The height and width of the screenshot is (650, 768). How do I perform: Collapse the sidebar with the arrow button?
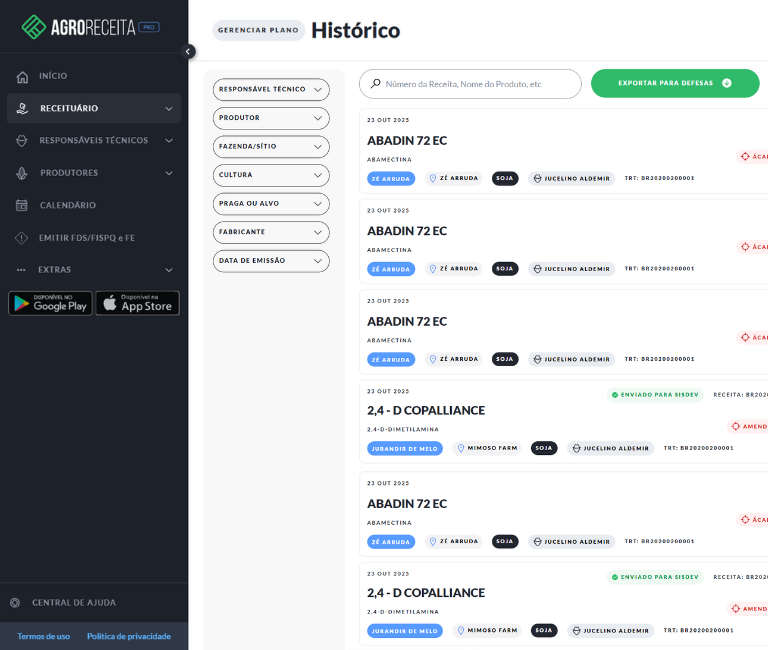coord(188,52)
